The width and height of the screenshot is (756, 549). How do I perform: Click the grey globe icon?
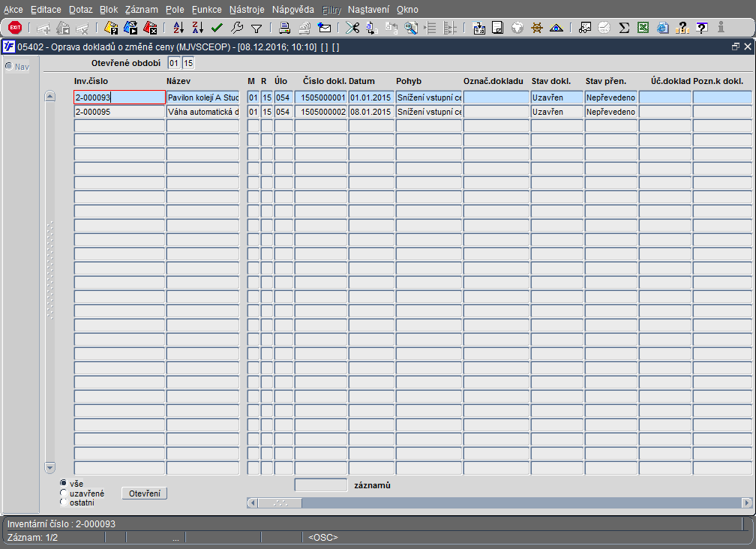[517, 28]
